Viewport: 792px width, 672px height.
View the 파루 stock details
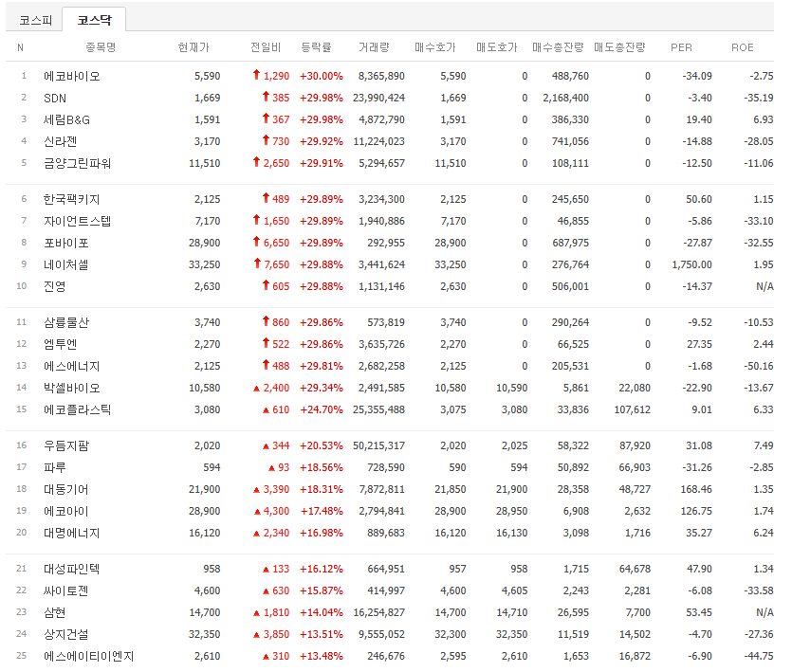55,467
